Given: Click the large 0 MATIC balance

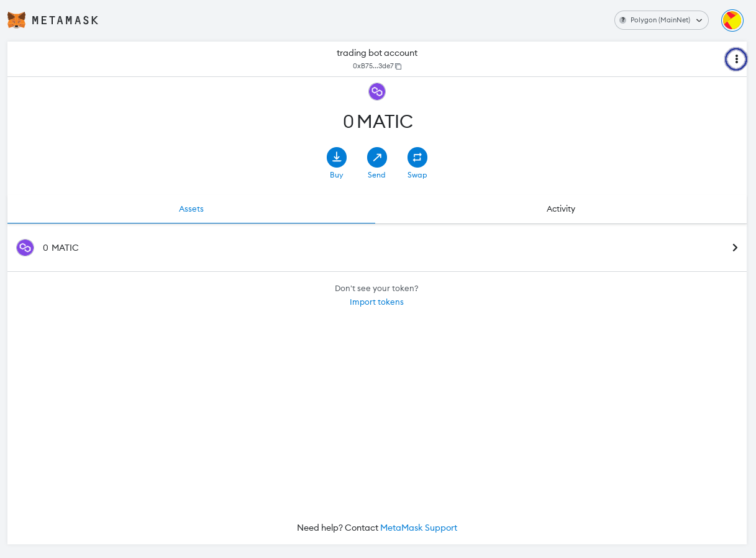Looking at the screenshot, I should (378, 122).
